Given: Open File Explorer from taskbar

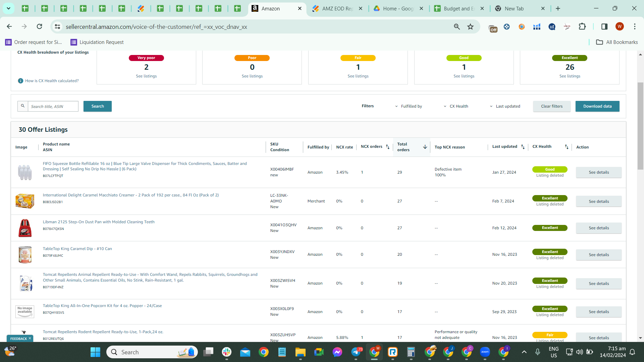Looking at the screenshot, I should pos(300,352).
